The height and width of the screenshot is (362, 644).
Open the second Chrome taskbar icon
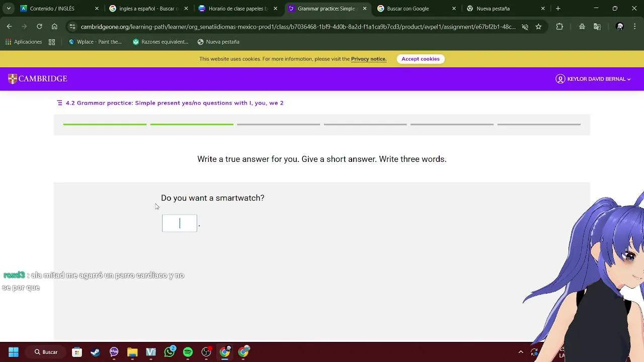click(244, 352)
